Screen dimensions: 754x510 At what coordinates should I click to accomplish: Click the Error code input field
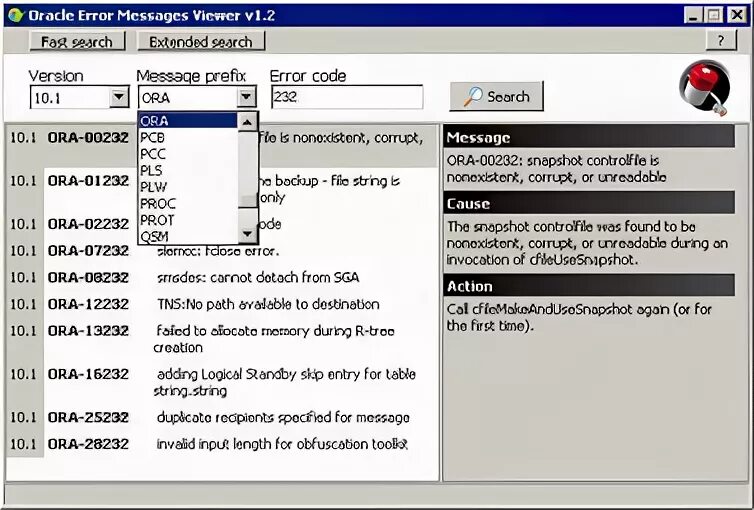(x=347, y=97)
